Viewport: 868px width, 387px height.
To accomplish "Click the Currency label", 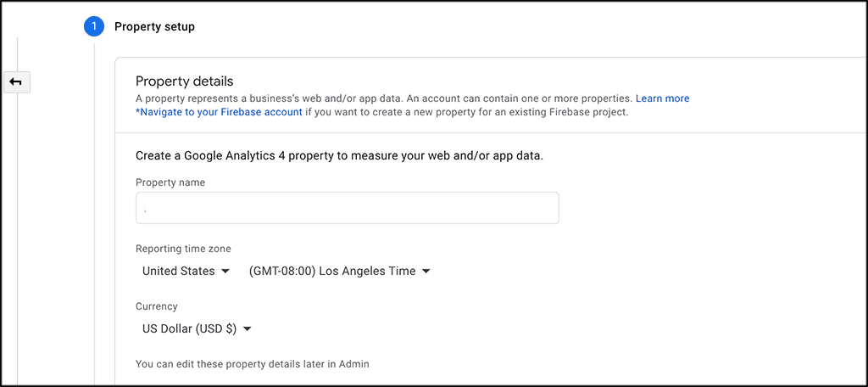I will point(157,306).
